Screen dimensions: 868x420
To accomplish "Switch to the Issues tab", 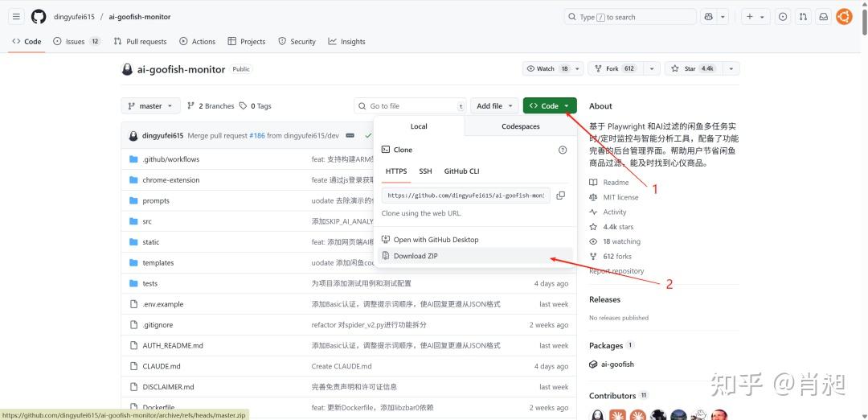I will [x=77, y=42].
